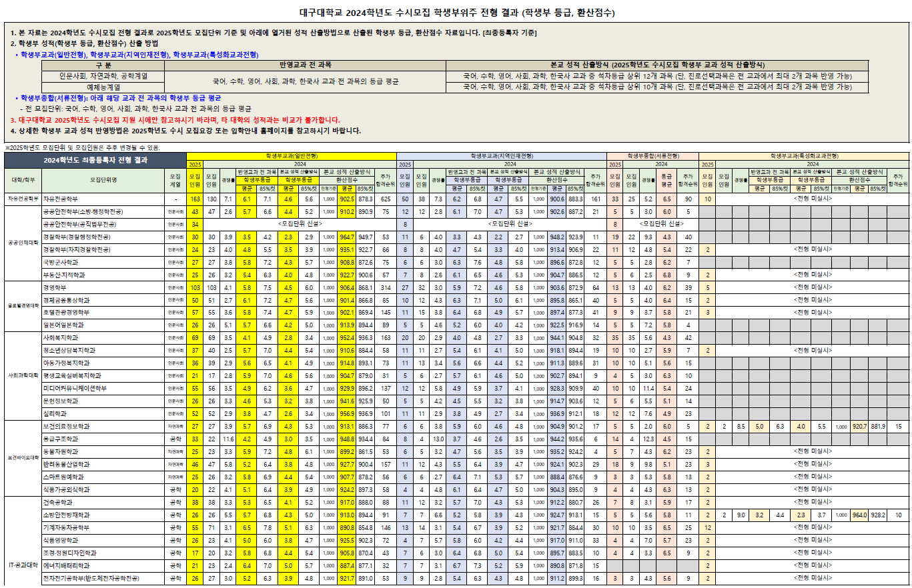Select the 'IT·공과대학' college cell
The image size is (912, 588).
(23, 565)
